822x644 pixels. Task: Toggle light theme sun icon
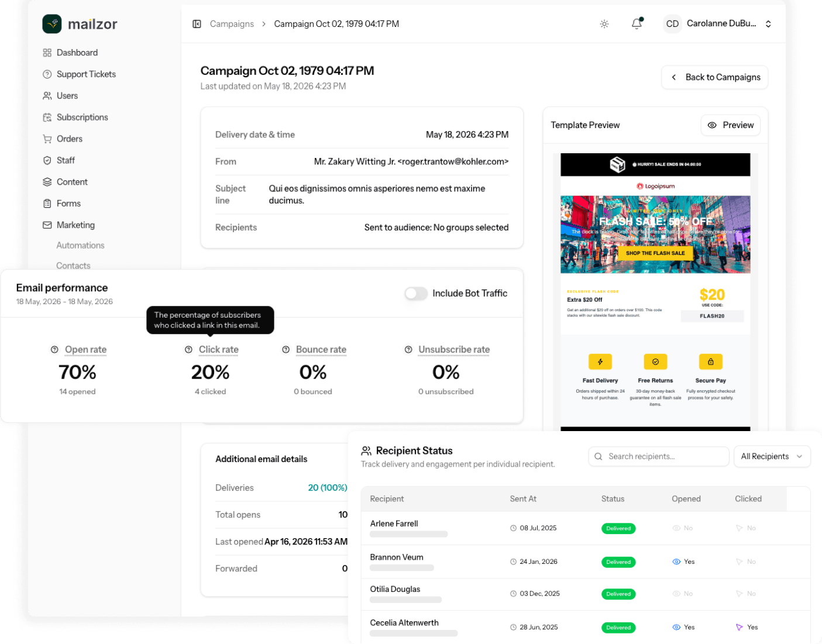(604, 24)
